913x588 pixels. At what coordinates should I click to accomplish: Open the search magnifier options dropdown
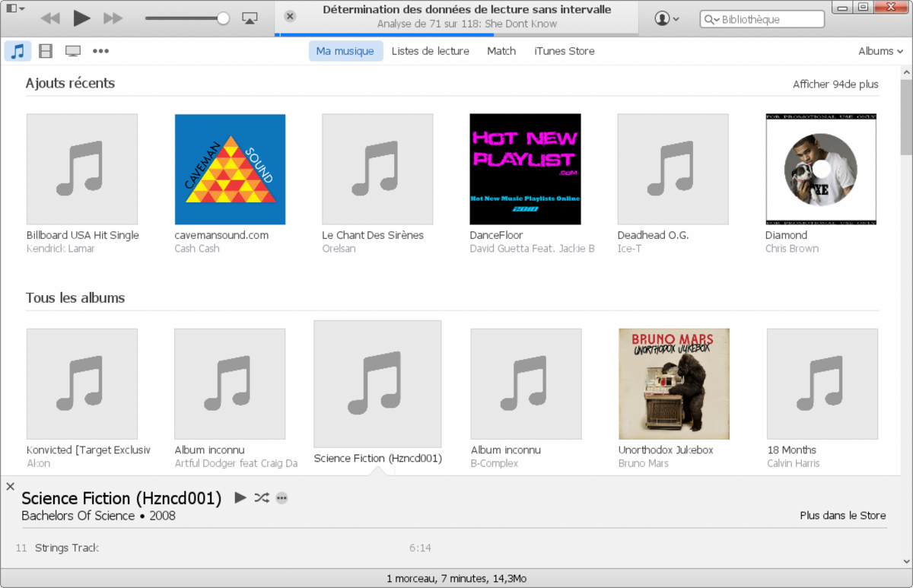pos(711,20)
